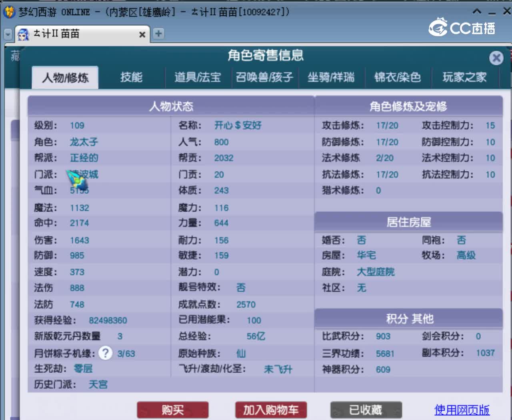Click the level value 109
512x420 pixels.
(77, 126)
